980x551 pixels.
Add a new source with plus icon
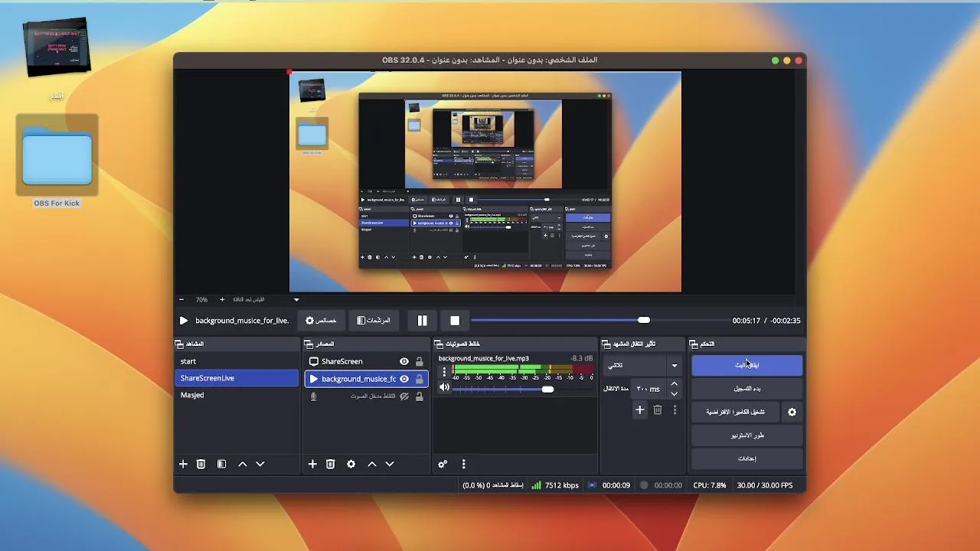coord(312,464)
